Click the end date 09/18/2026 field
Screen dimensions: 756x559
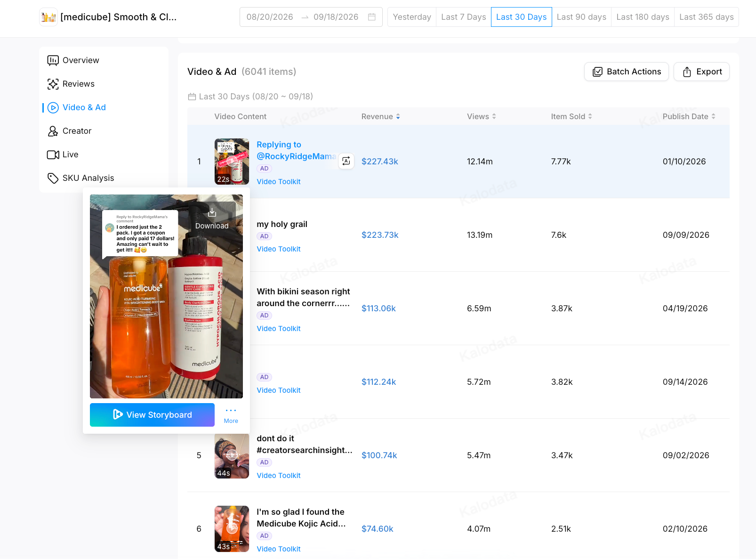(336, 17)
